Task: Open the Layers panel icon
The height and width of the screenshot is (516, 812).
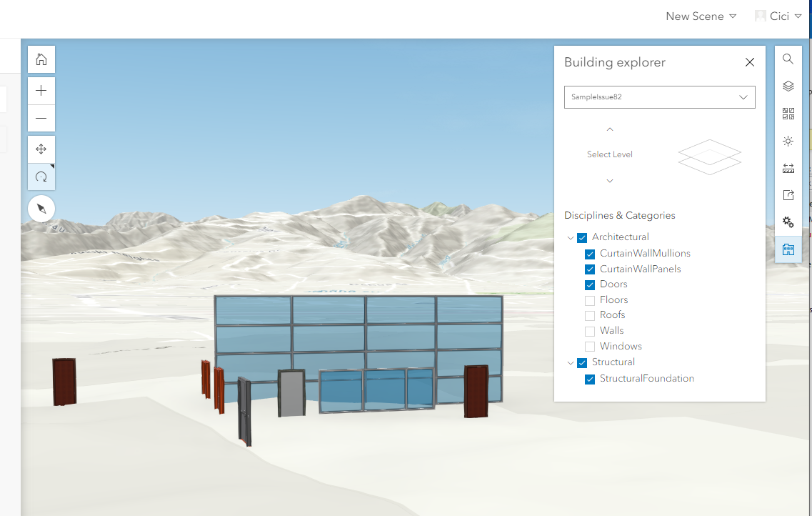Action: tap(788, 86)
